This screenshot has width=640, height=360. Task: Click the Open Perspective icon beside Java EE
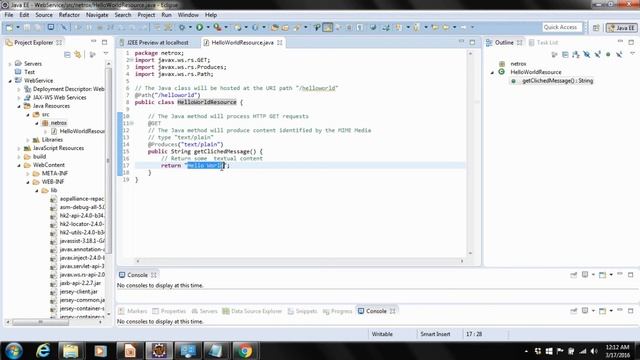point(596,28)
